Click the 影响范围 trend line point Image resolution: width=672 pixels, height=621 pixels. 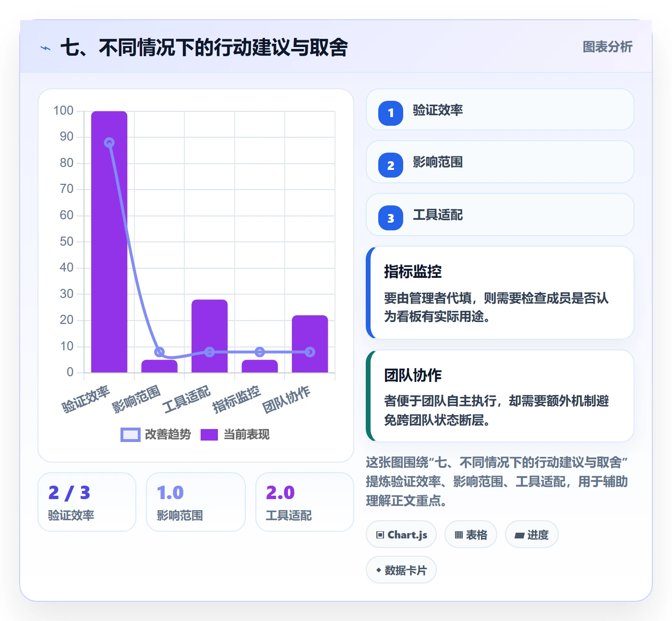(x=159, y=352)
